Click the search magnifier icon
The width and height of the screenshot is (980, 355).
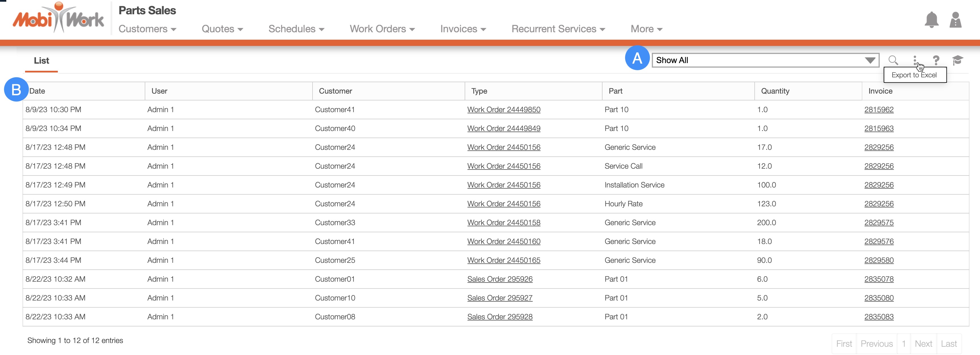pos(893,60)
